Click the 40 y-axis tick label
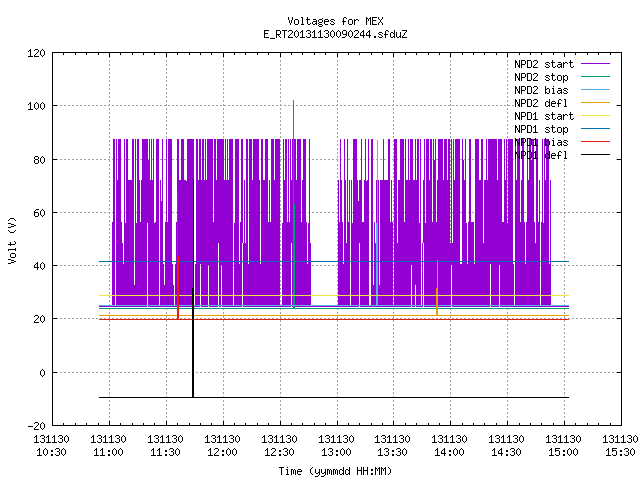 (39, 266)
